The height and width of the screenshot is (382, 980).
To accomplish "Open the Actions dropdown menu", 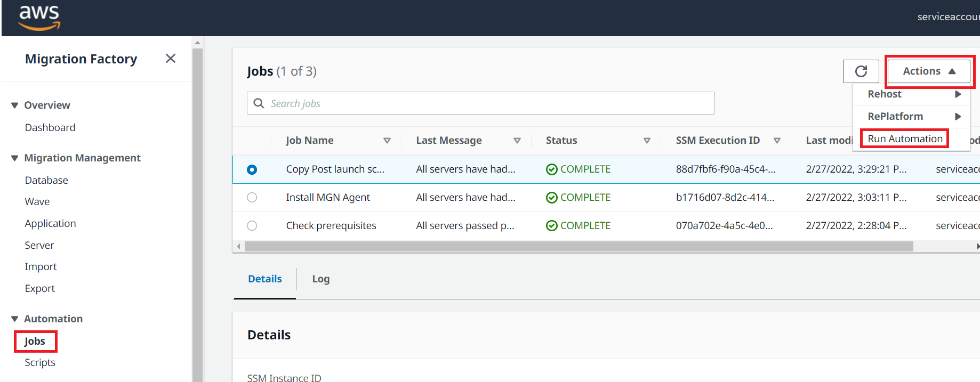I will (x=929, y=71).
